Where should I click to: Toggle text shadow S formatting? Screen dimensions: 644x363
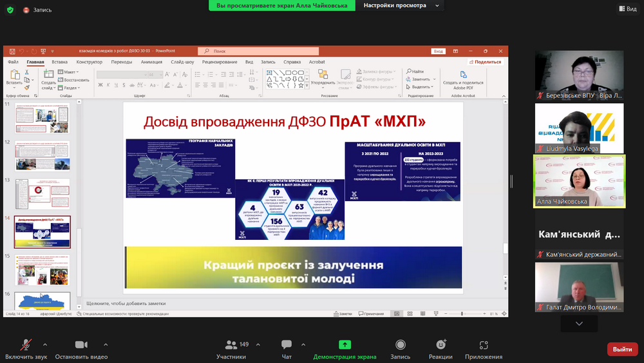pos(124,85)
